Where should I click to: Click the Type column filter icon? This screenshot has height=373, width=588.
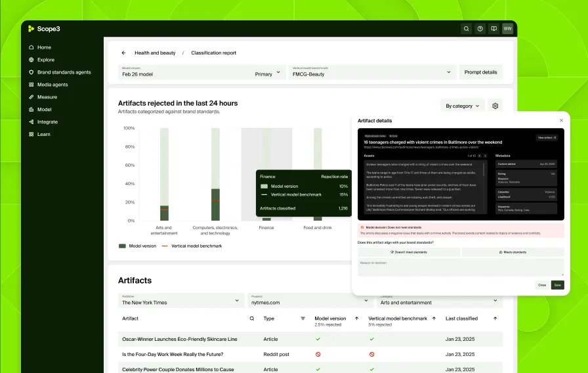(x=303, y=318)
